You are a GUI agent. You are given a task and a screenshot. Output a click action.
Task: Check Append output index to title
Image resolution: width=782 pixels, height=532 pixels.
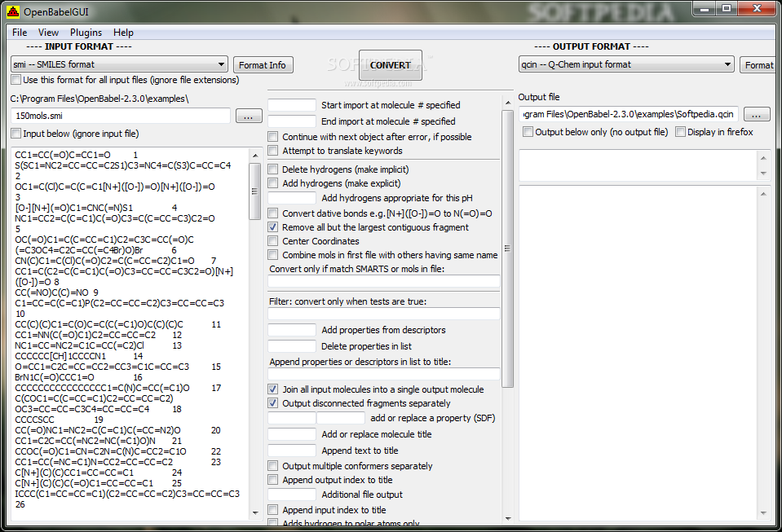(273, 480)
